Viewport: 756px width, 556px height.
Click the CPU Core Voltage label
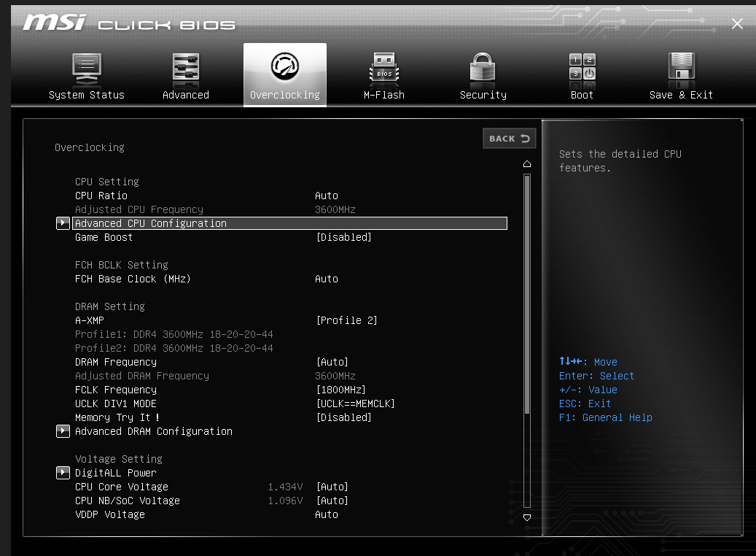point(122,487)
